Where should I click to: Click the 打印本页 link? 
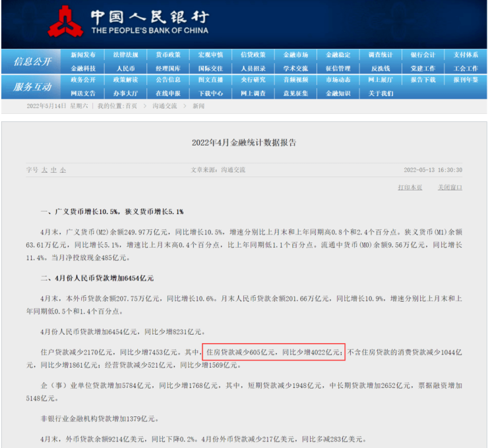(410, 187)
